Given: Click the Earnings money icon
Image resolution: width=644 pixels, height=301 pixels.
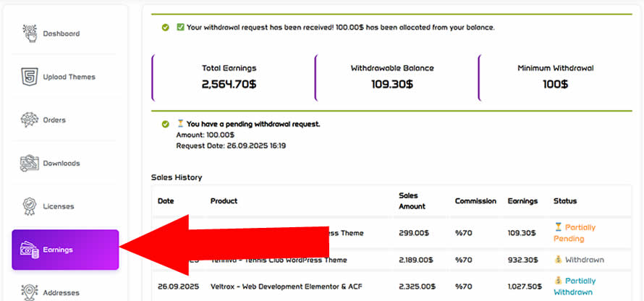Looking at the screenshot, I should tap(30, 250).
